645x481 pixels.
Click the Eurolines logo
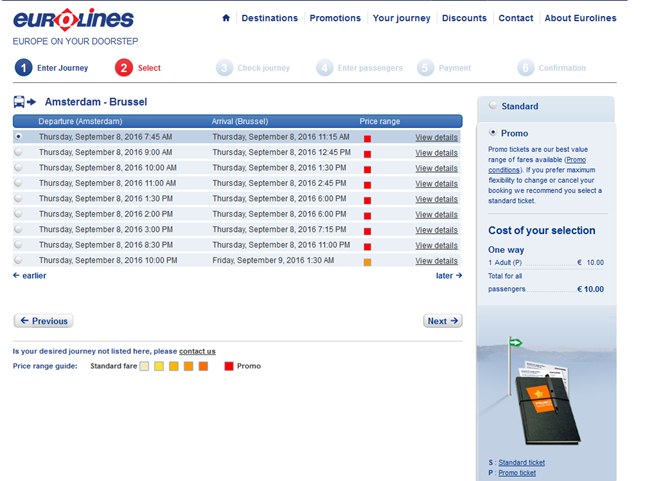(73, 19)
